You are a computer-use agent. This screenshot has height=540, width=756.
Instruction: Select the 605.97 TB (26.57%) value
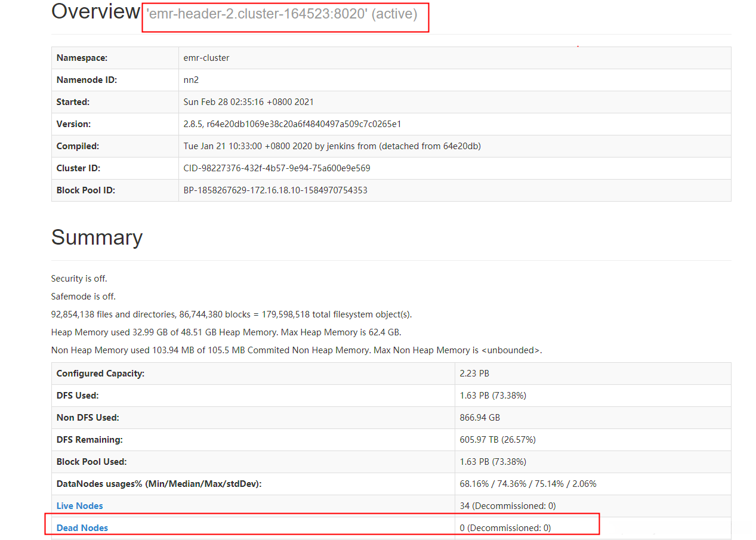coord(498,440)
